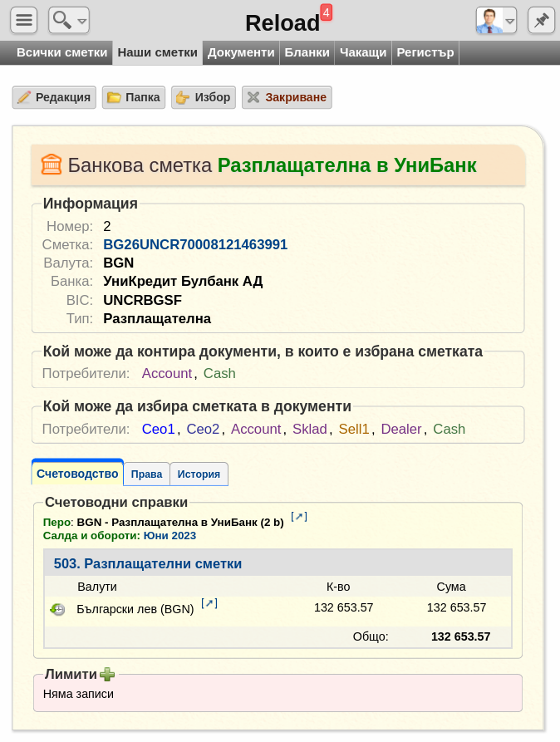560x742 pixels.
Task: Click the Закриване close button
Action: point(287,97)
